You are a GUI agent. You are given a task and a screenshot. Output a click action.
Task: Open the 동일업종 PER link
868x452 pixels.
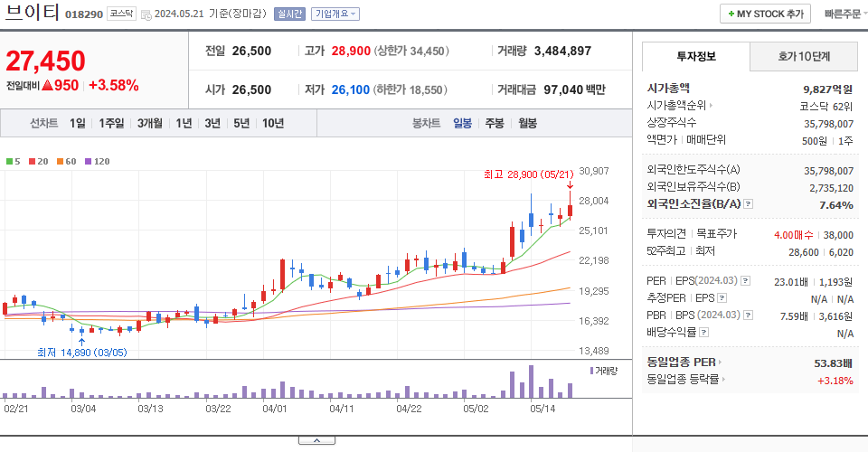click(681, 363)
